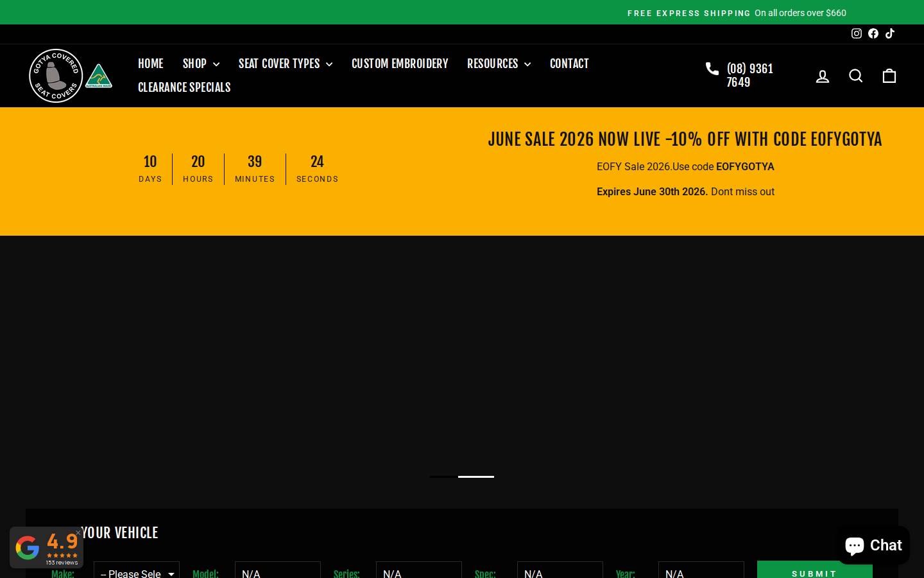Open the Year dropdown
The image size is (924, 578).
pyautogui.click(x=701, y=570)
